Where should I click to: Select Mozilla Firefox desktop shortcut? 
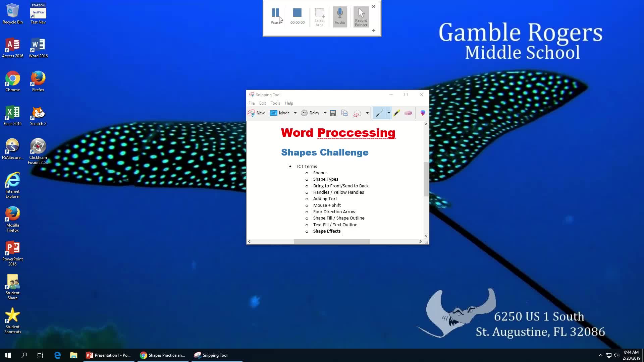coord(12,219)
